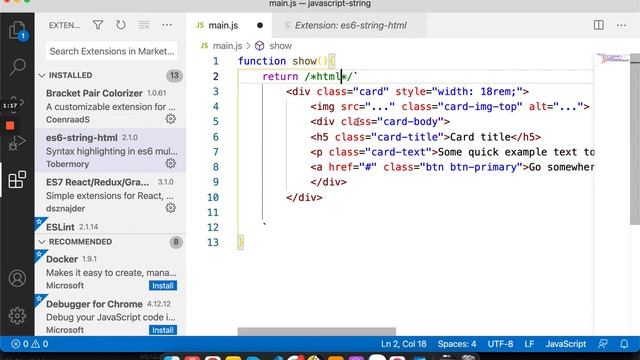
Task: Open the Manage gear in activity bar
Action: (17, 316)
